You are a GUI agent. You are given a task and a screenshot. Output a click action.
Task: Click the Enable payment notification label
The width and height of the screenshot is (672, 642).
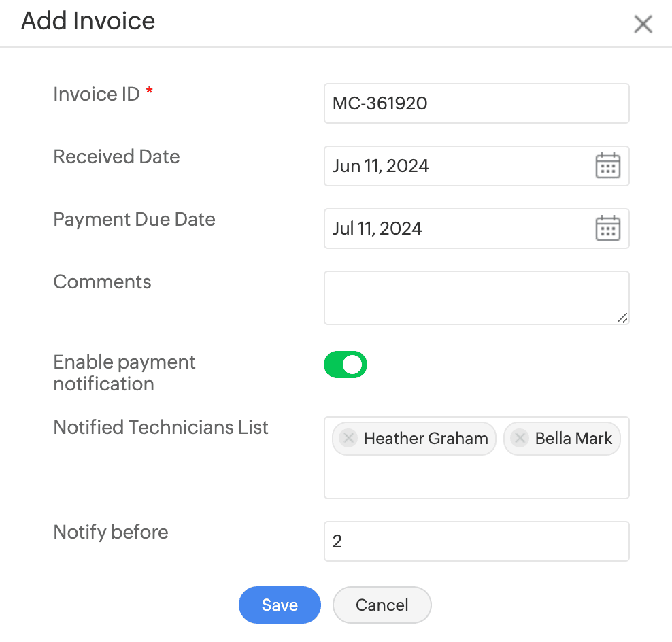click(x=124, y=373)
